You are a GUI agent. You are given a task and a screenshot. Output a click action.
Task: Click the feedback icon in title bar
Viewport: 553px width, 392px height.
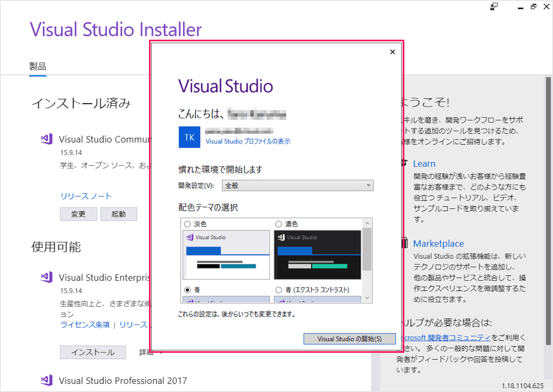[494, 6]
